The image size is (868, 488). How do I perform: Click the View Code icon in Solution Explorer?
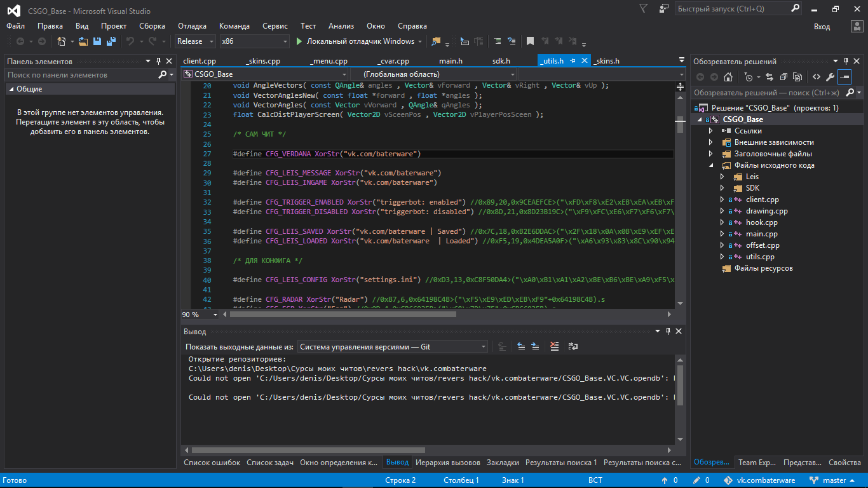pos(817,77)
